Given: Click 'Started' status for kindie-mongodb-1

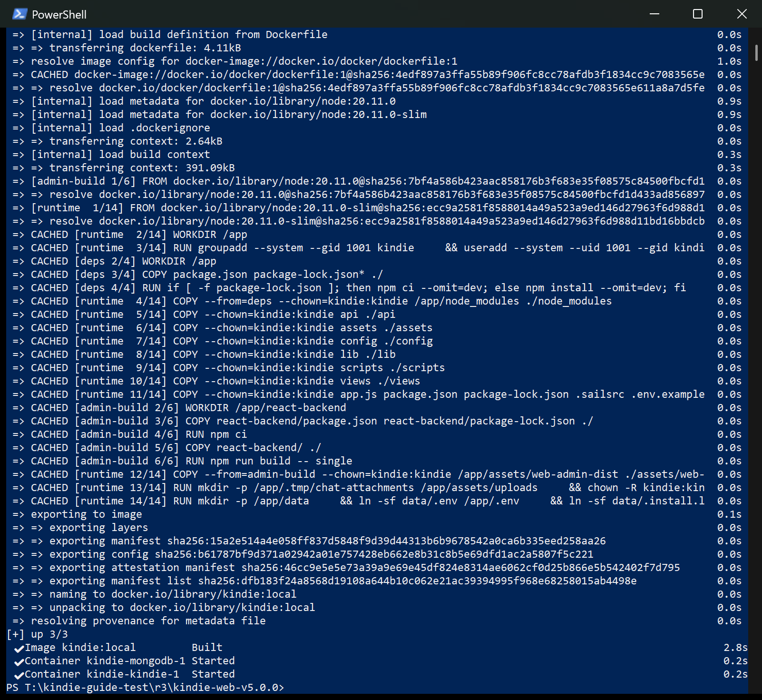Looking at the screenshot, I should 213,661.
